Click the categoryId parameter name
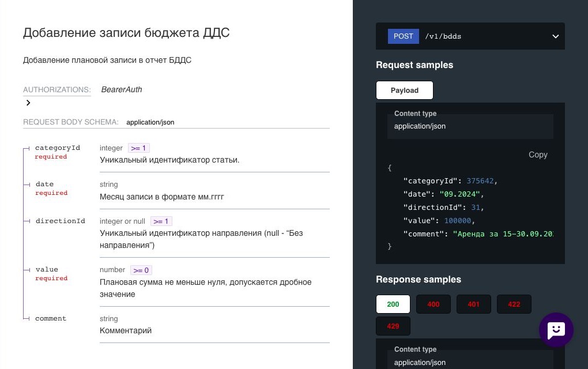The image size is (588, 369). pyautogui.click(x=58, y=148)
